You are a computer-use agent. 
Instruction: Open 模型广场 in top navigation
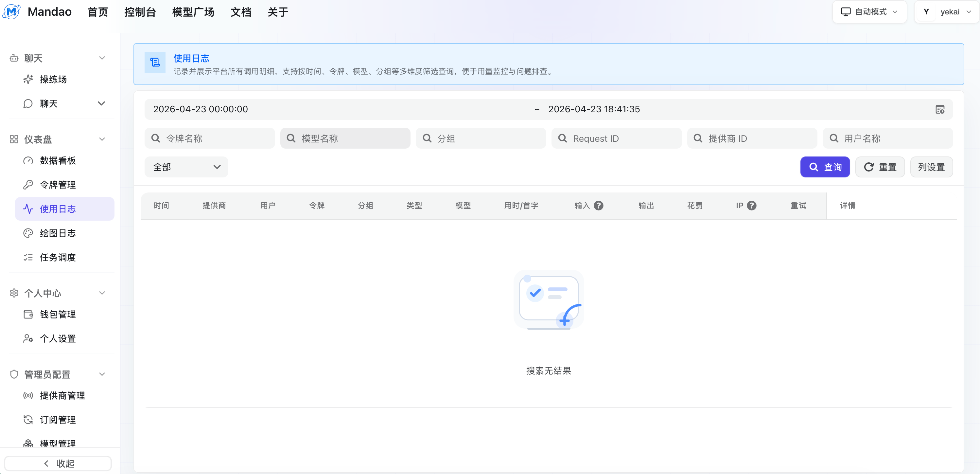[193, 12]
